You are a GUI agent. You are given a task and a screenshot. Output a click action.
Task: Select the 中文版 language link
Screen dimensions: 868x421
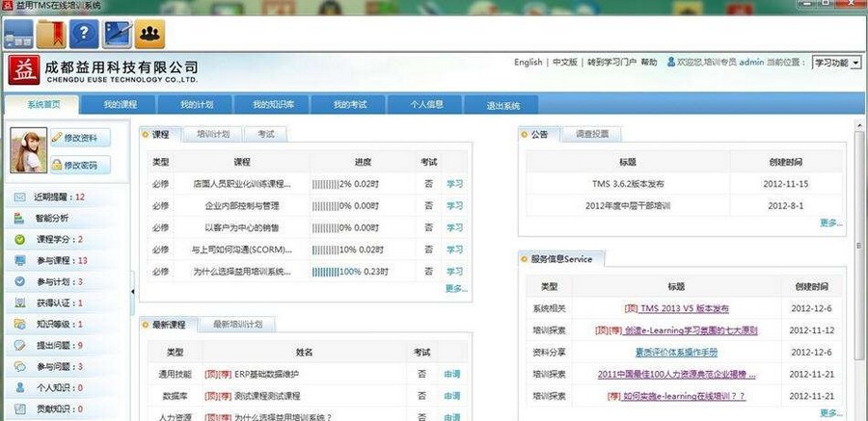pyautogui.click(x=564, y=63)
